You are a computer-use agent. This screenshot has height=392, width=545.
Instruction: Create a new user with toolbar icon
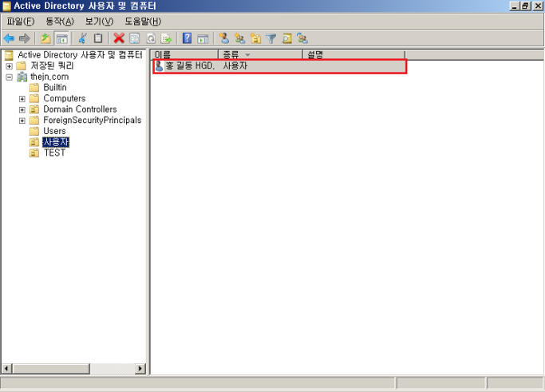pos(224,38)
